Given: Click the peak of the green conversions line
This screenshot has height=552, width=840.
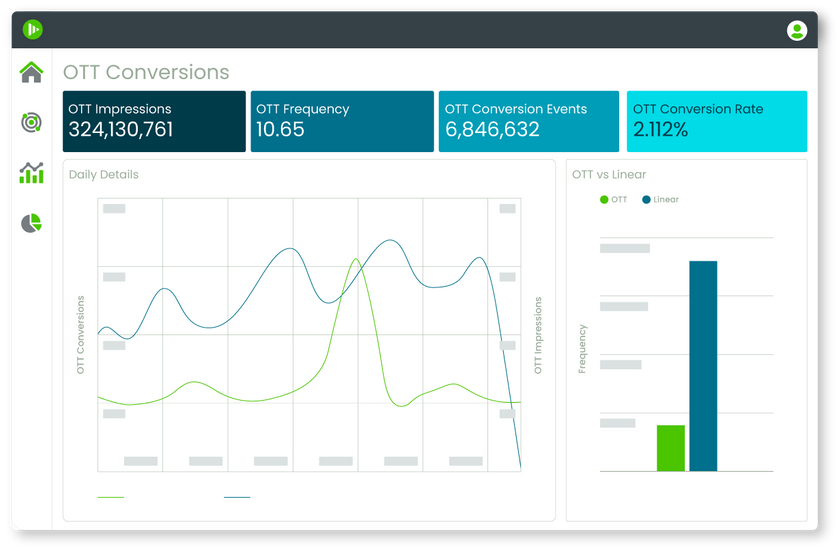Looking at the screenshot, I should pyautogui.click(x=355, y=259).
